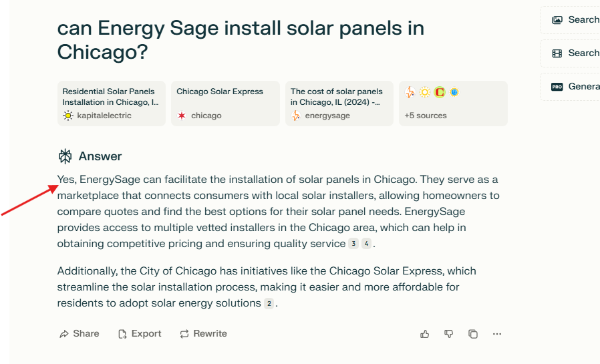The image size is (600, 364).
Task: Show the +5 sources card
Action: tap(453, 104)
